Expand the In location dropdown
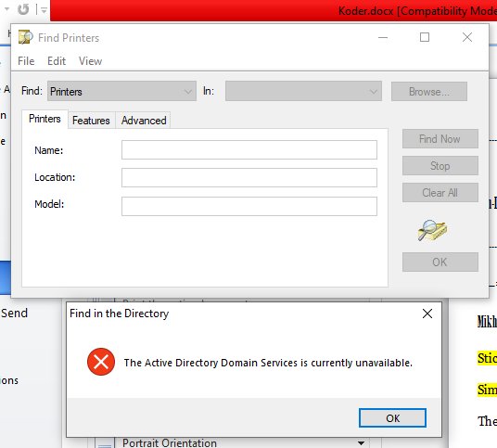 click(303, 91)
